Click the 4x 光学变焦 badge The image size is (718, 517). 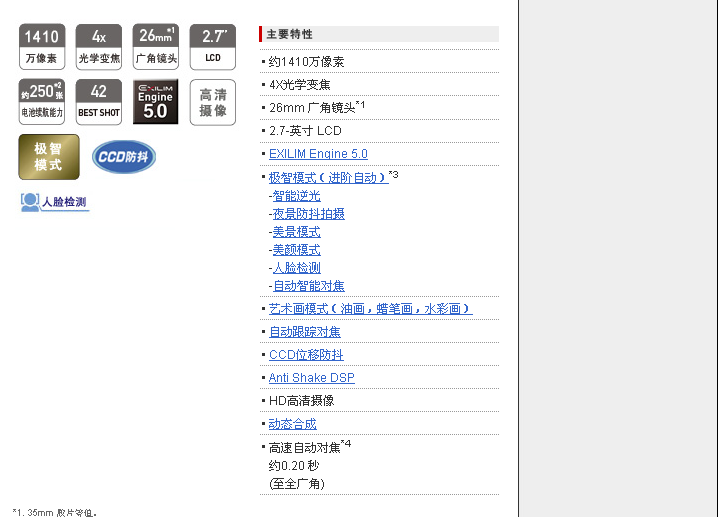pyautogui.click(x=98, y=47)
